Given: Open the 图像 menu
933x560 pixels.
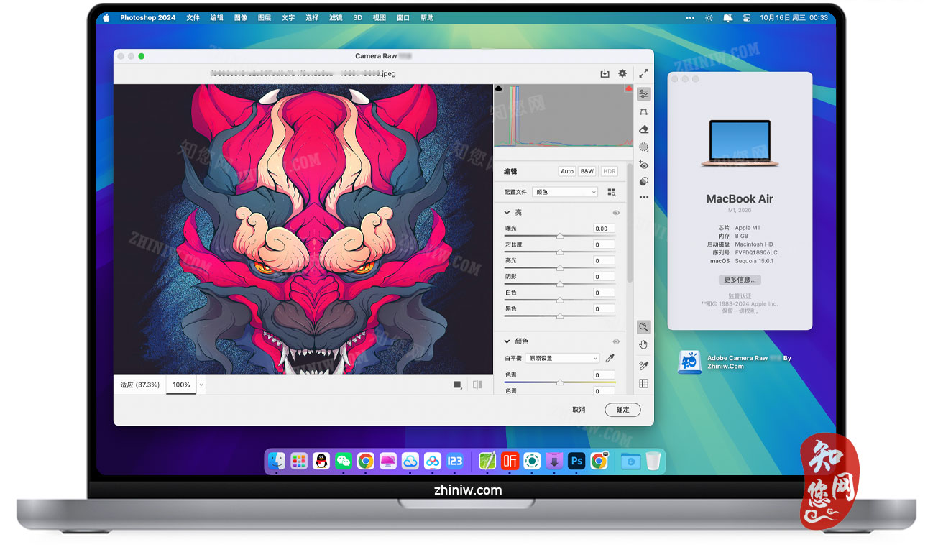Looking at the screenshot, I should point(240,17).
